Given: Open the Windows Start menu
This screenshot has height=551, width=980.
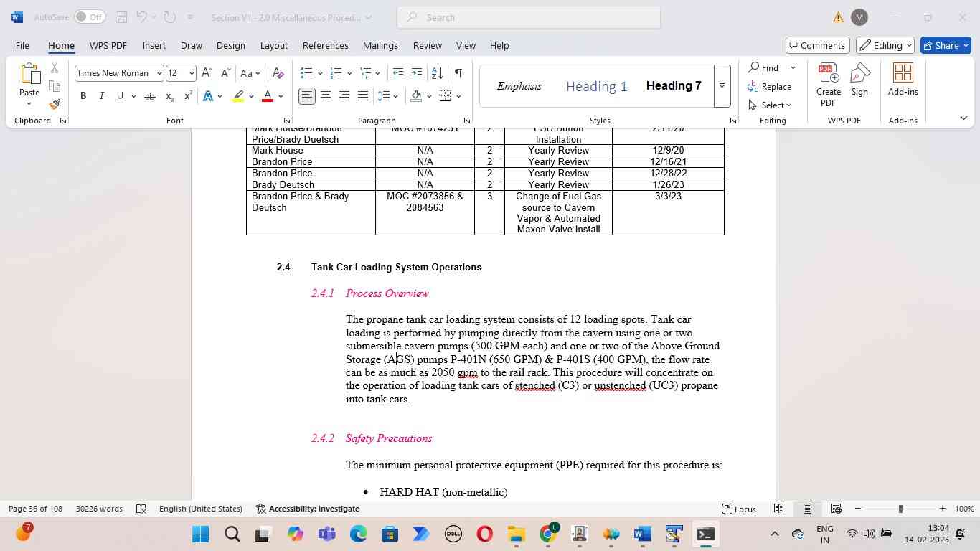Looking at the screenshot, I should pyautogui.click(x=200, y=534).
